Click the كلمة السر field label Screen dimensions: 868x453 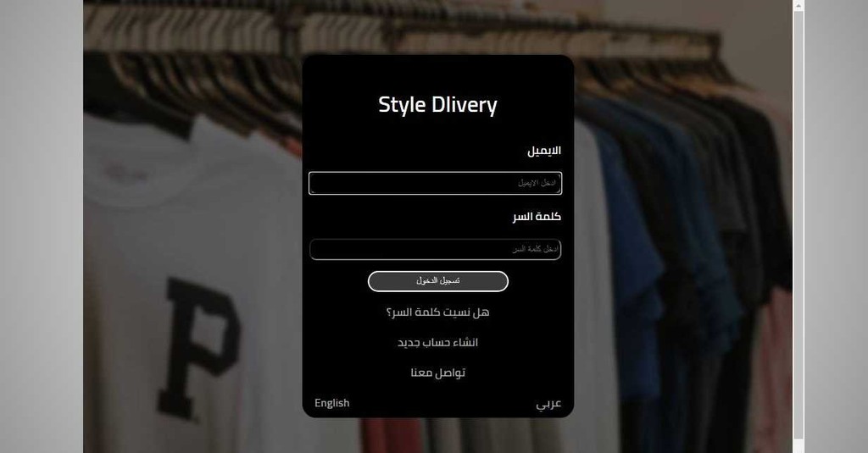pyautogui.click(x=537, y=216)
